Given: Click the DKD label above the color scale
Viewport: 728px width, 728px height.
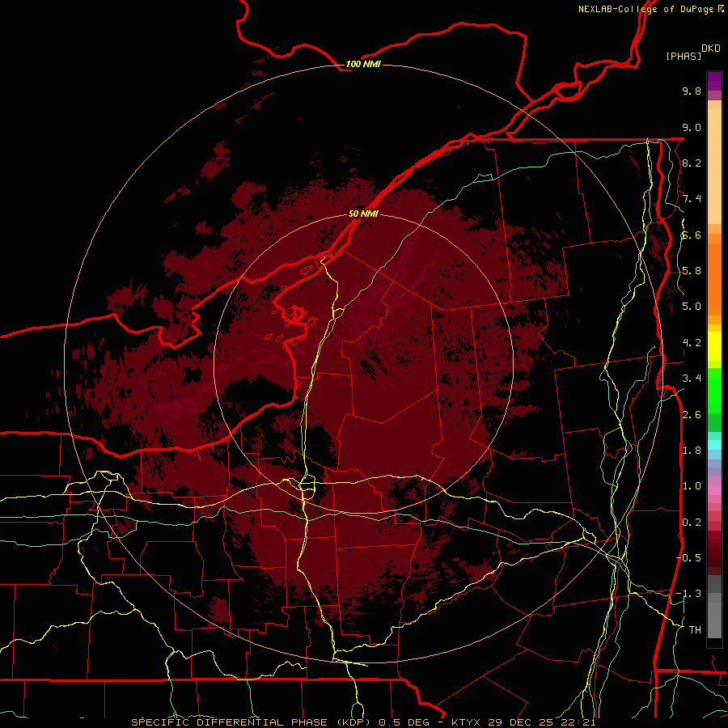Looking at the screenshot, I should click(x=710, y=48).
